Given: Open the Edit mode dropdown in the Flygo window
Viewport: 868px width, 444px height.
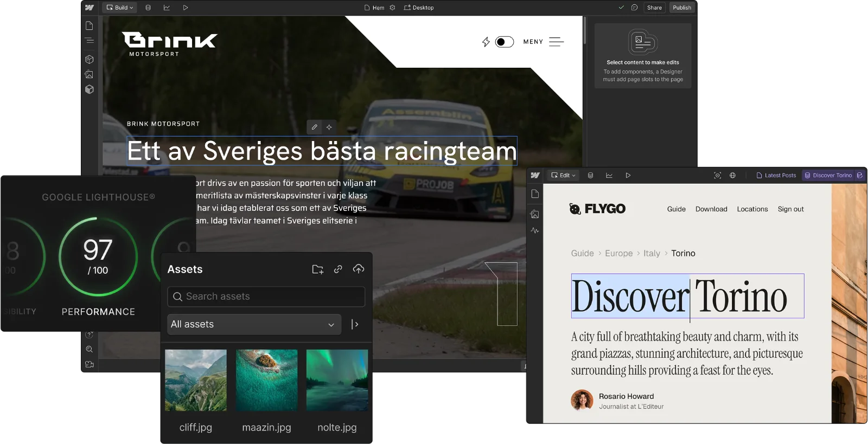Looking at the screenshot, I should click(x=564, y=175).
